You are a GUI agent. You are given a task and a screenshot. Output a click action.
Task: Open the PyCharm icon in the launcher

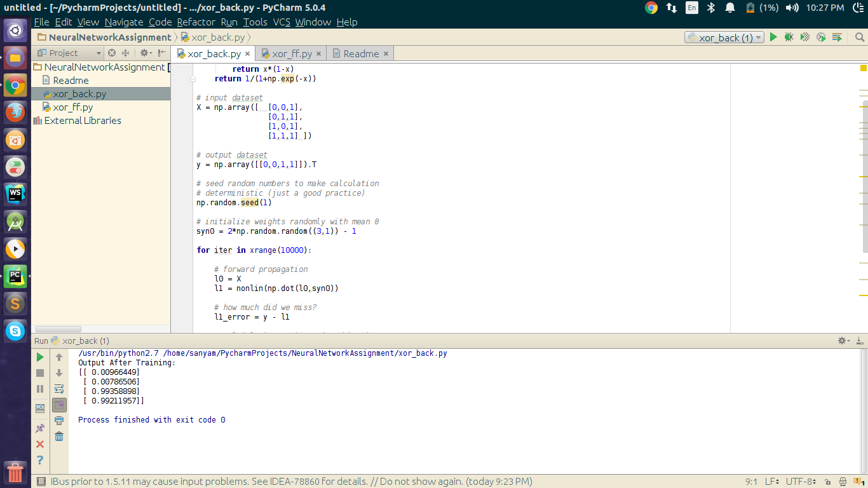[15, 276]
